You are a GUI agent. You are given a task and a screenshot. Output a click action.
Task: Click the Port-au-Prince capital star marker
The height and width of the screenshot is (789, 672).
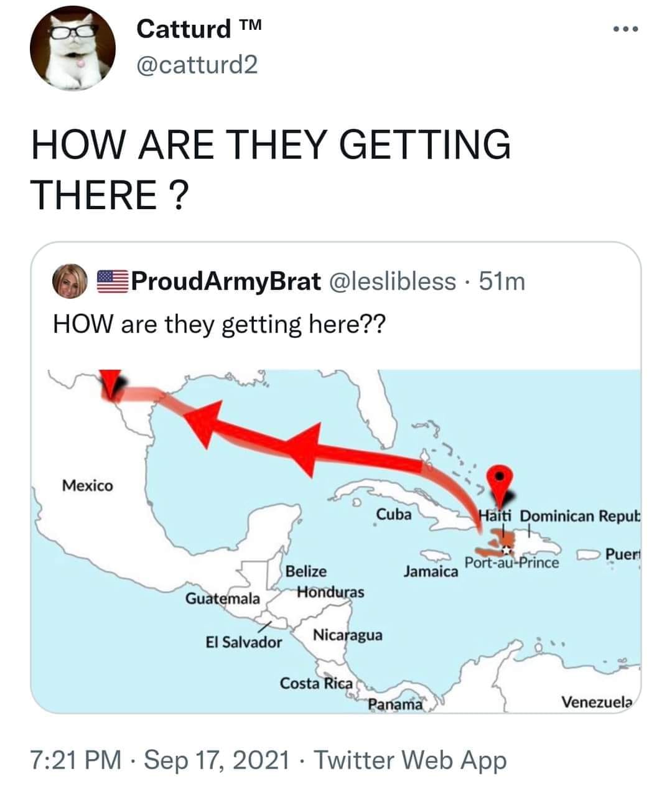506,548
